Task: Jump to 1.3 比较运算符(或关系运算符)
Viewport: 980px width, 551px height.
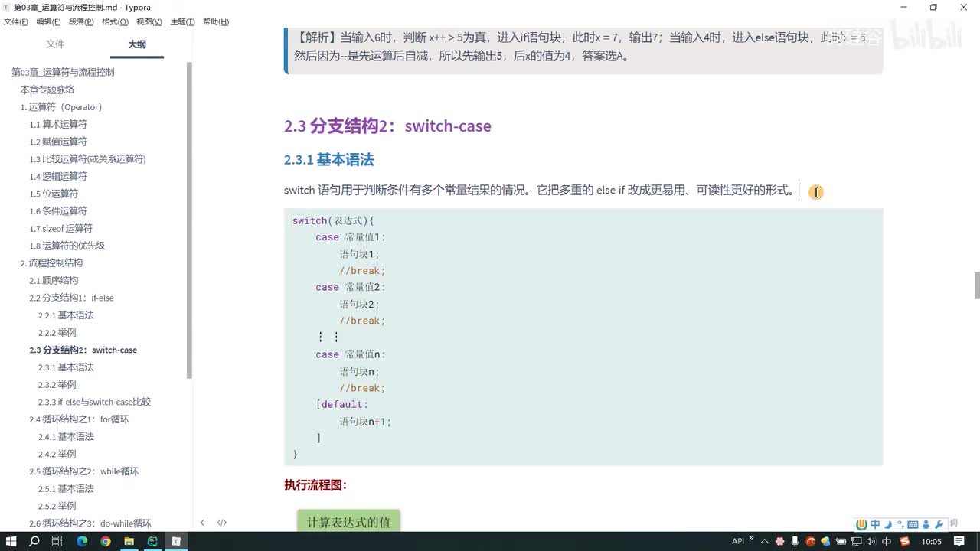Action: click(87, 159)
